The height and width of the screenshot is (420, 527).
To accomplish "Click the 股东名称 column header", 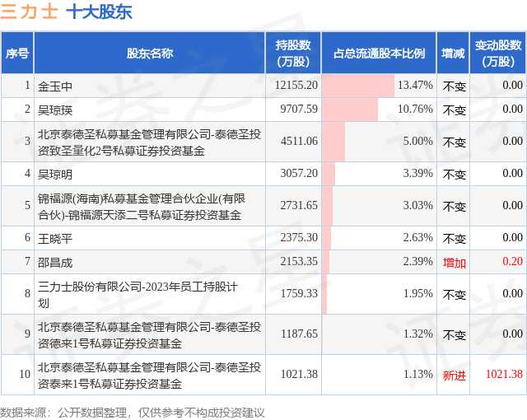I will (150, 53).
